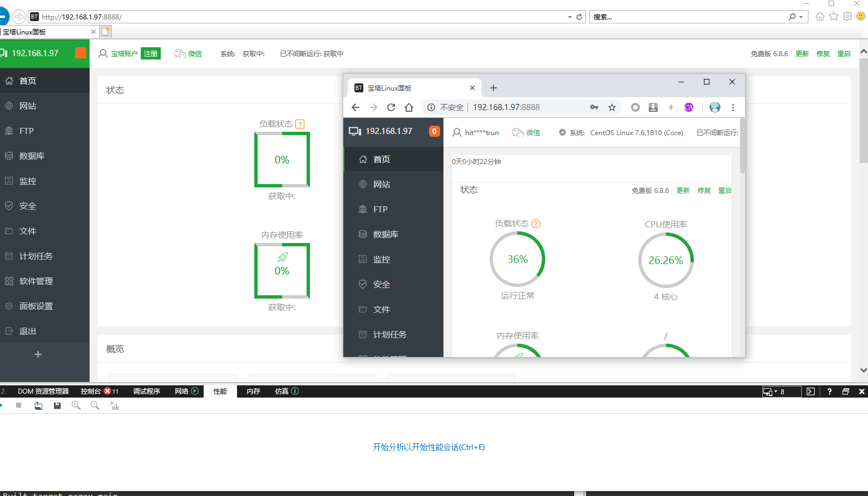Open IE favorites star

pos(834,16)
